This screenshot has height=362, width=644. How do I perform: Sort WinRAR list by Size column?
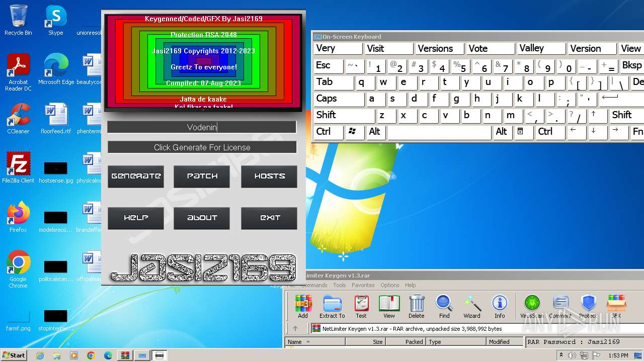click(x=365, y=342)
